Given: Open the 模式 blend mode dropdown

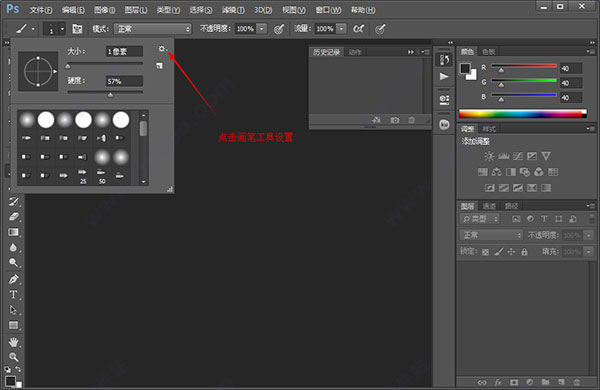Looking at the screenshot, I should pyautogui.click(x=152, y=29).
